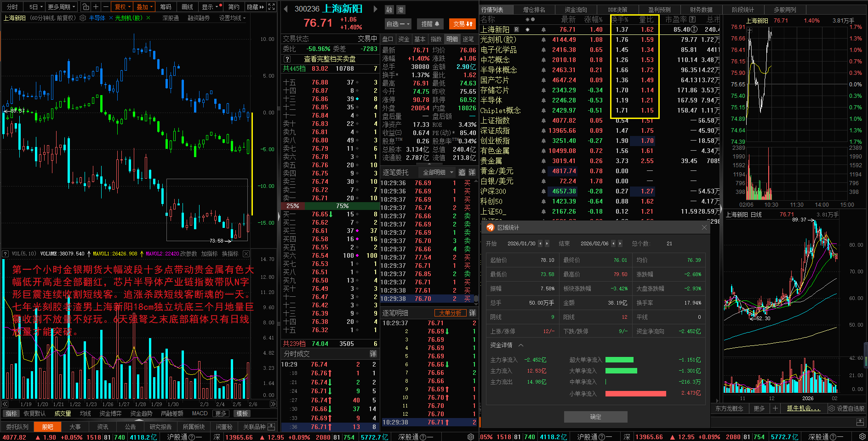The height and width of the screenshot is (441, 868).
Task: Select the 研究报告 bottom tab
Action: tap(160, 427)
